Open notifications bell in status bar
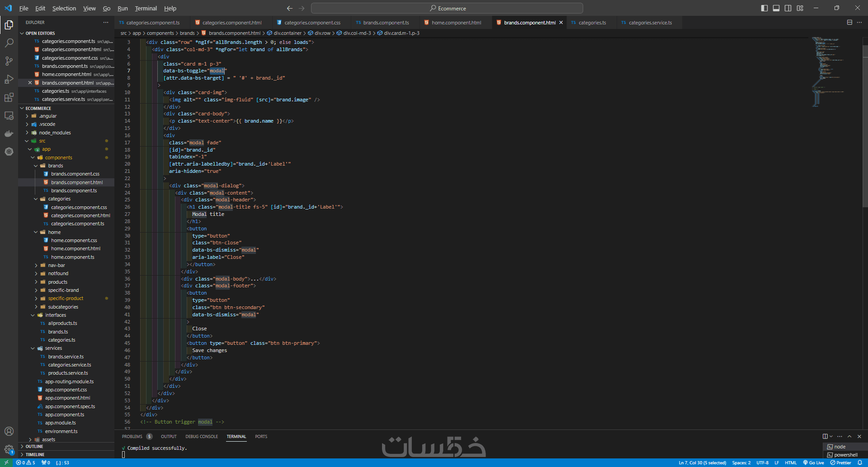The image size is (868, 467). coord(860,462)
